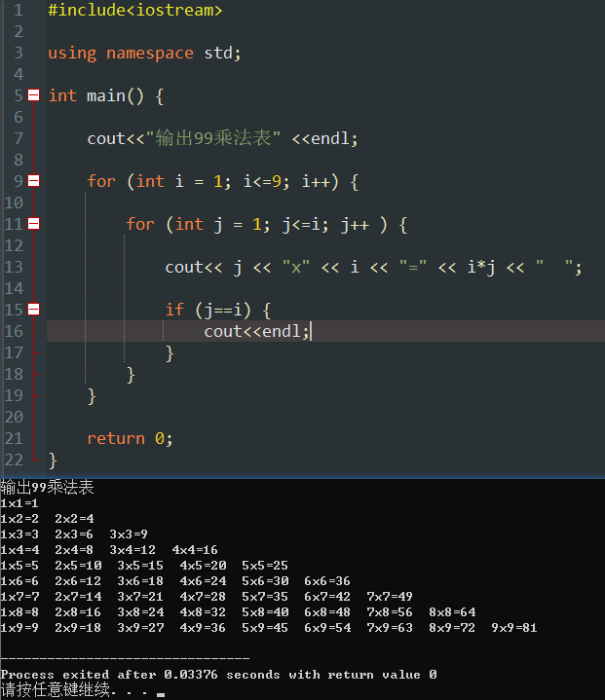Collapse the if block fold on line 15

pos(33,310)
